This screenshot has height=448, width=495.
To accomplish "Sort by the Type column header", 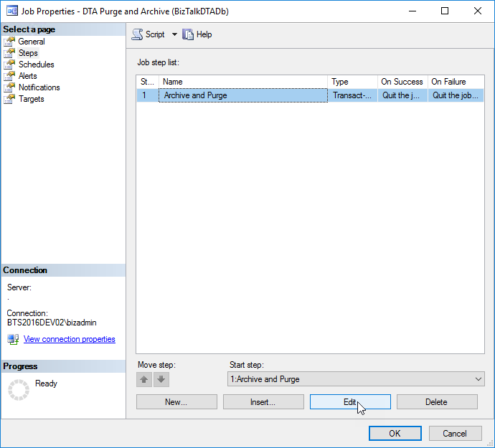I will 353,82.
